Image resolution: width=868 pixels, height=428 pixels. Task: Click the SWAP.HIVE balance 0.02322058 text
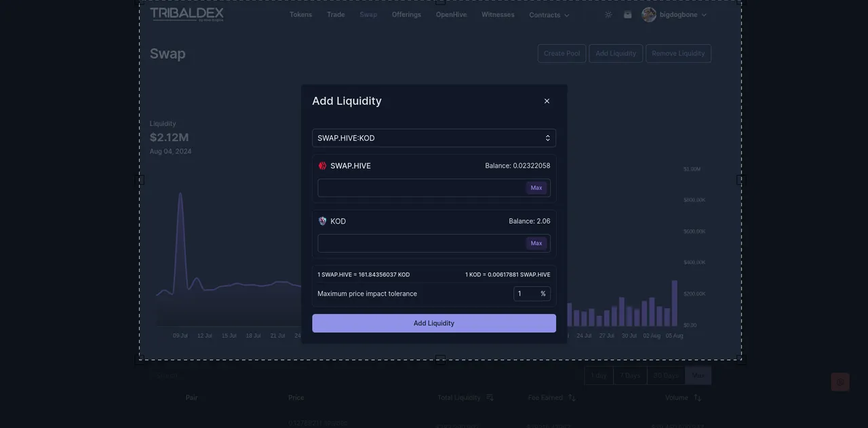[517, 166]
